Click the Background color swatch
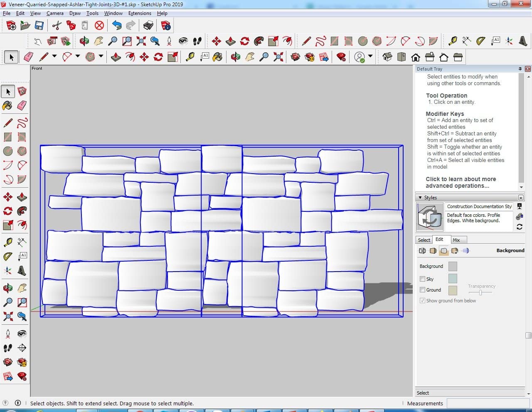532x412 pixels. coord(453,266)
